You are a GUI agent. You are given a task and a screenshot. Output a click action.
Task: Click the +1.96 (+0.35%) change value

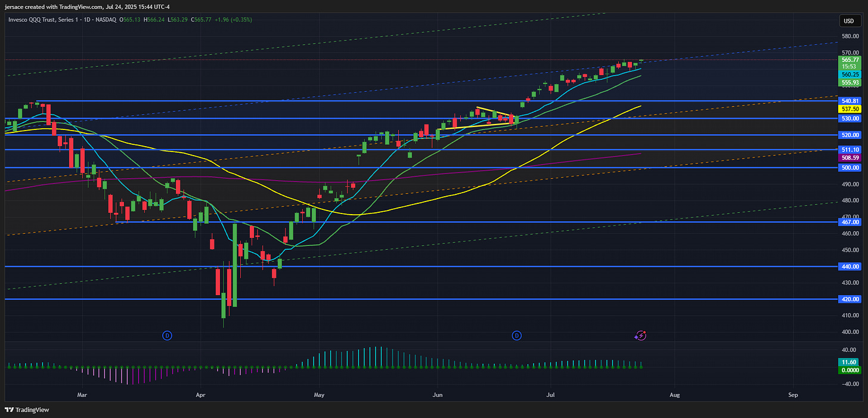click(232, 20)
